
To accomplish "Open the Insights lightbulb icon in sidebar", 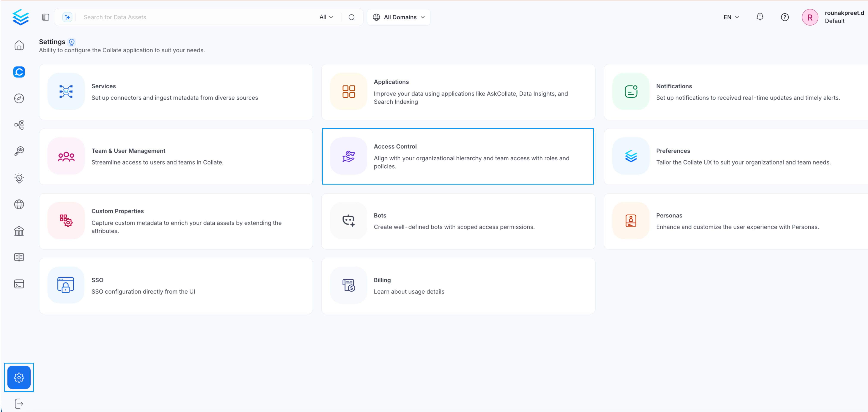I will click(19, 178).
